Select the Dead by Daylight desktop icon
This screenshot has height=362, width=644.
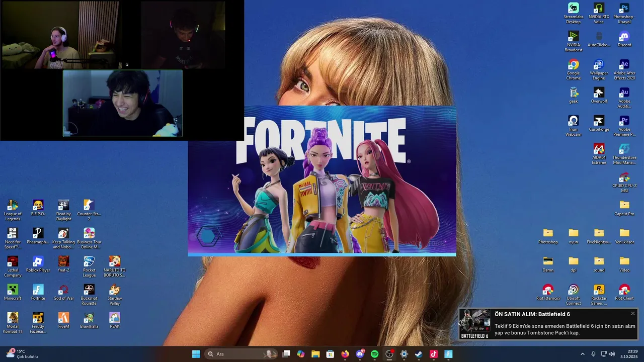pyautogui.click(x=63, y=210)
